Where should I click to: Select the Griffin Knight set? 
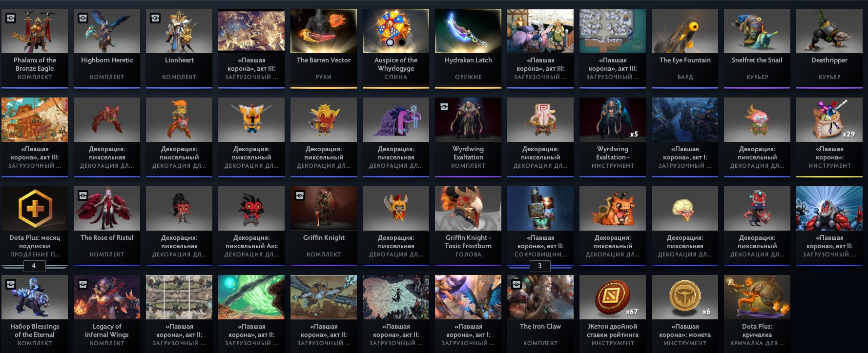(324, 225)
